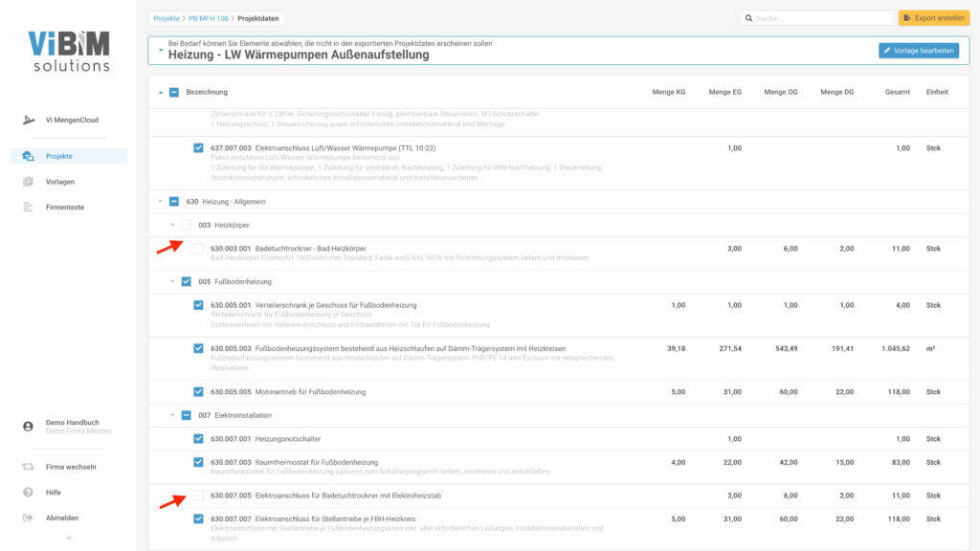Enable checkbox for Badetuchtrockner - Bad-Heizkörper
Image resolution: width=980 pixels, height=551 pixels.
[x=198, y=249]
